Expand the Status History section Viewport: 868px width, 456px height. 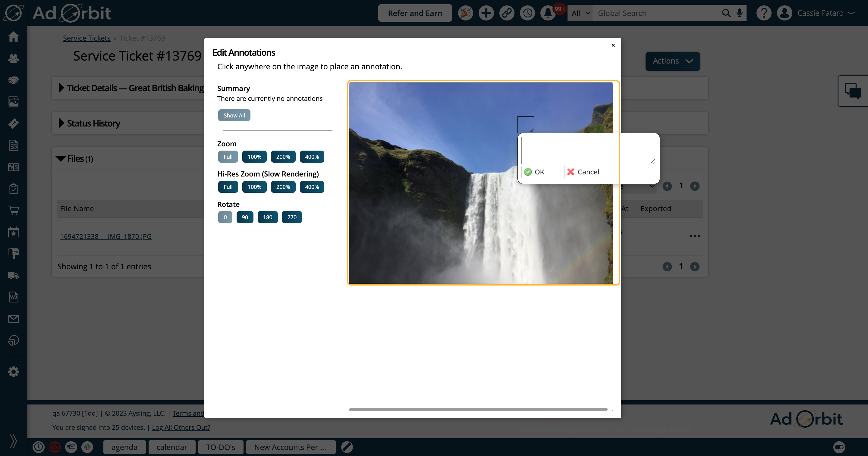pos(61,123)
